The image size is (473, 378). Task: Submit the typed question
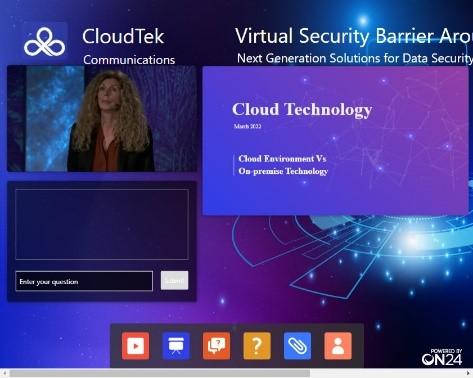[x=174, y=281]
